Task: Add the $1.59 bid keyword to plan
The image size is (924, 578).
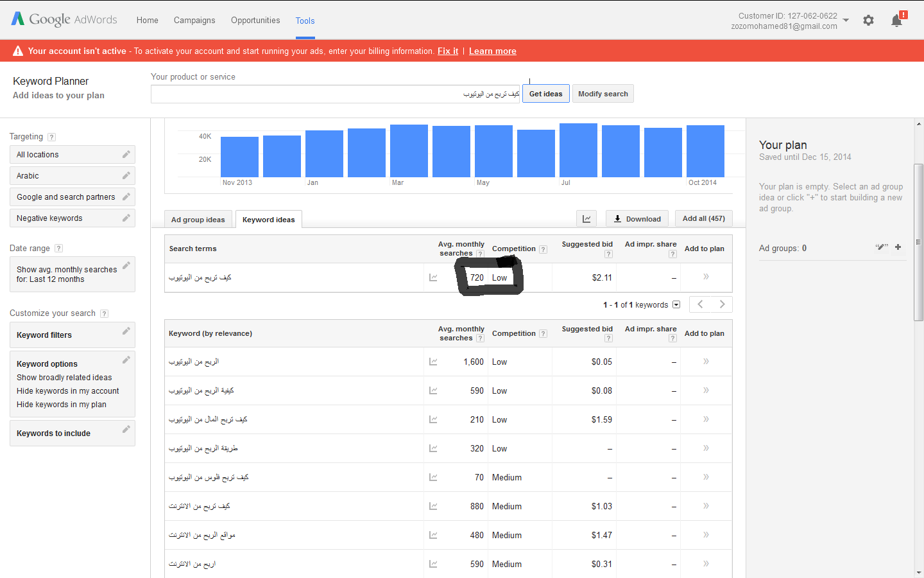Action: 706,419
